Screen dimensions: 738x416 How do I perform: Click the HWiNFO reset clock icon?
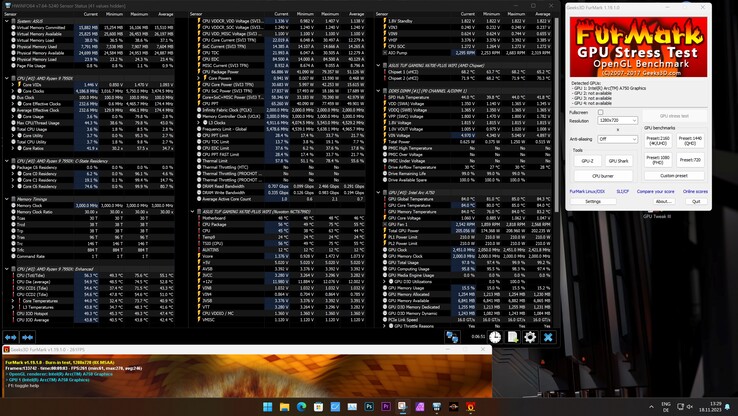[x=496, y=337]
